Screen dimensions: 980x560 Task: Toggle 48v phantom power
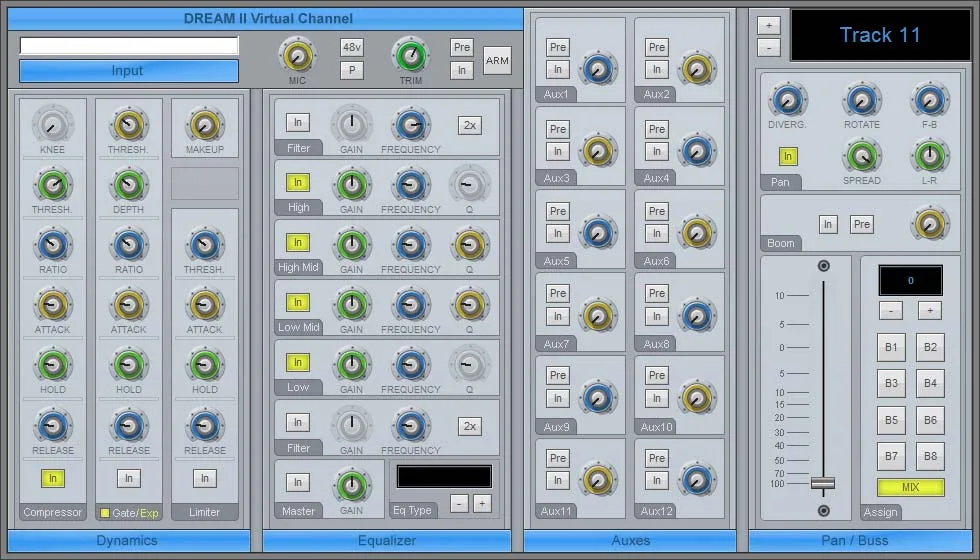[x=352, y=47]
